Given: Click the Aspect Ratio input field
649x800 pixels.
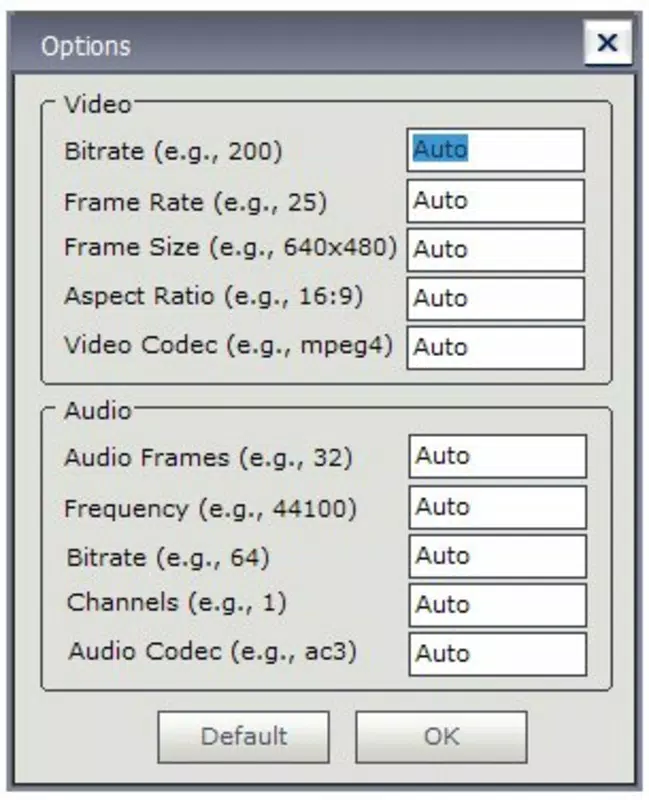Looking at the screenshot, I should coord(495,298).
